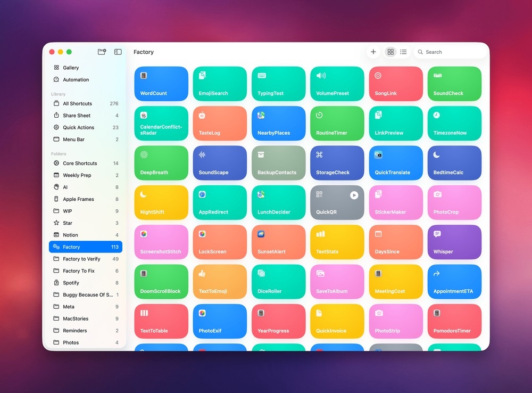Click the QR code icon on QuickQR tile
This screenshot has height=393, width=532.
point(319,194)
